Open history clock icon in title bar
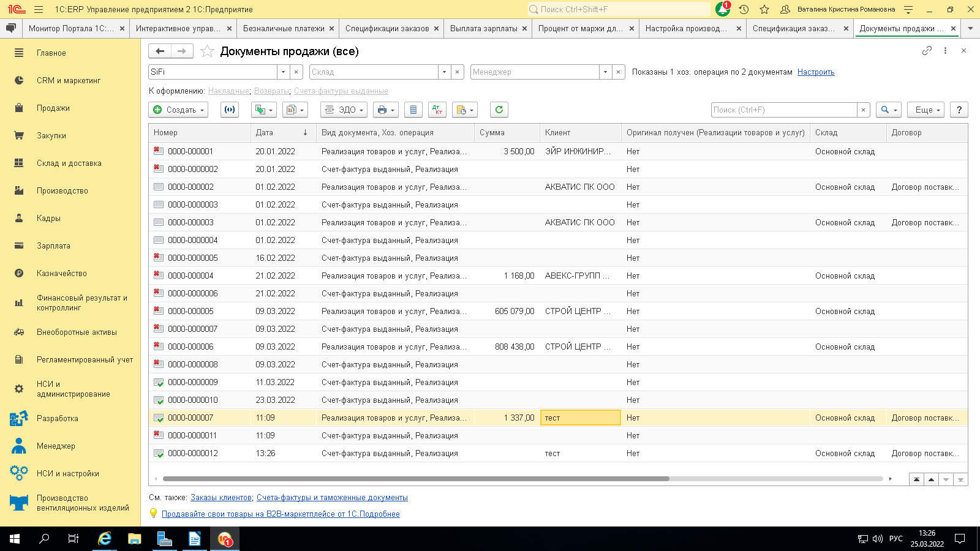The image size is (980, 551). pos(744,9)
